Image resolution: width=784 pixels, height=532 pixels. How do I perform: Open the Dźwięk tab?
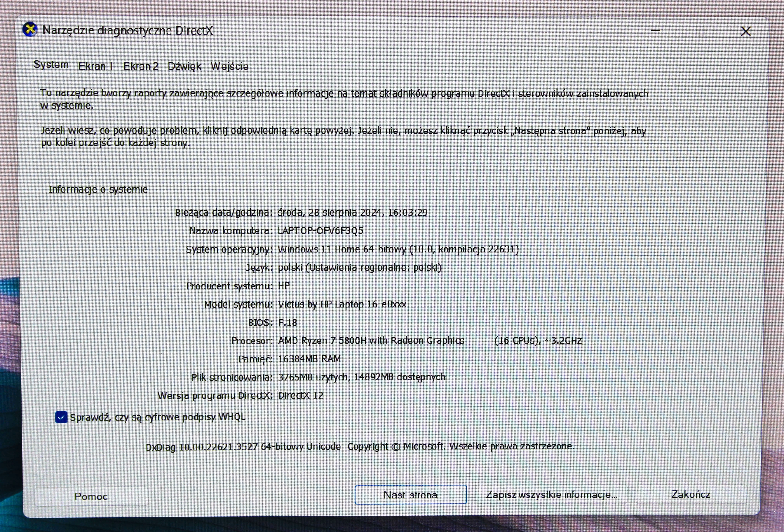click(184, 66)
